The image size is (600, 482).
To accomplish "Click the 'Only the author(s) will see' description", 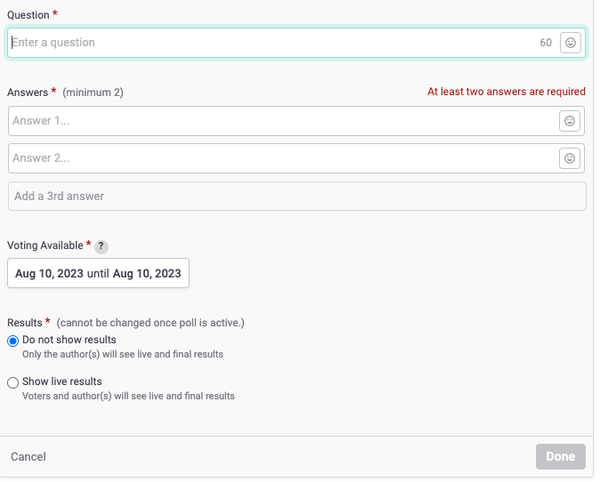I will pos(123,354).
